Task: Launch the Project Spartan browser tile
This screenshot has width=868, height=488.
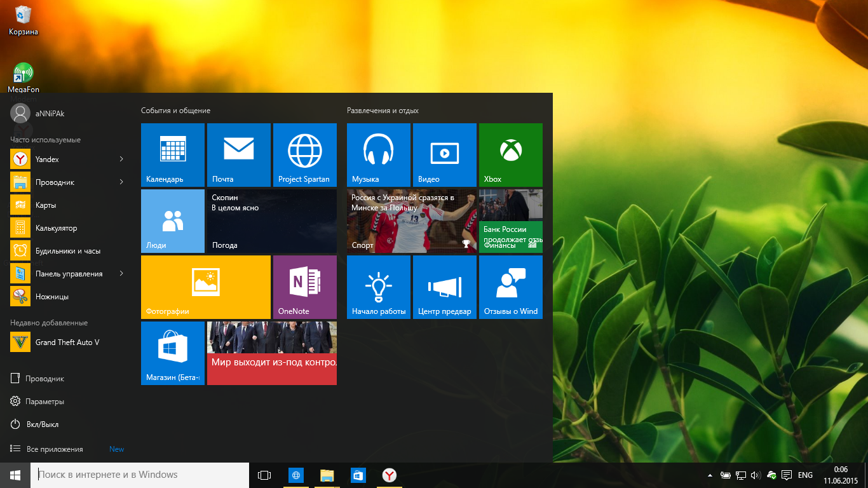Action: point(304,154)
